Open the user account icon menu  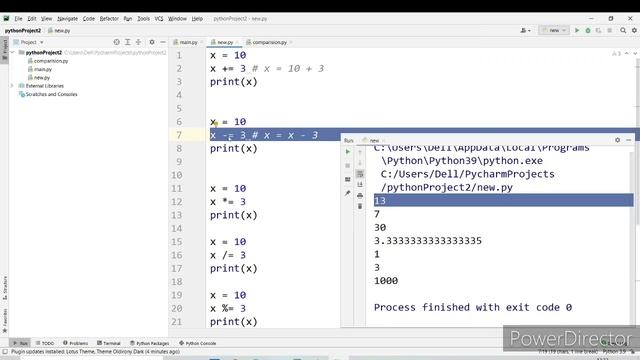pyautogui.click(x=525, y=30)
